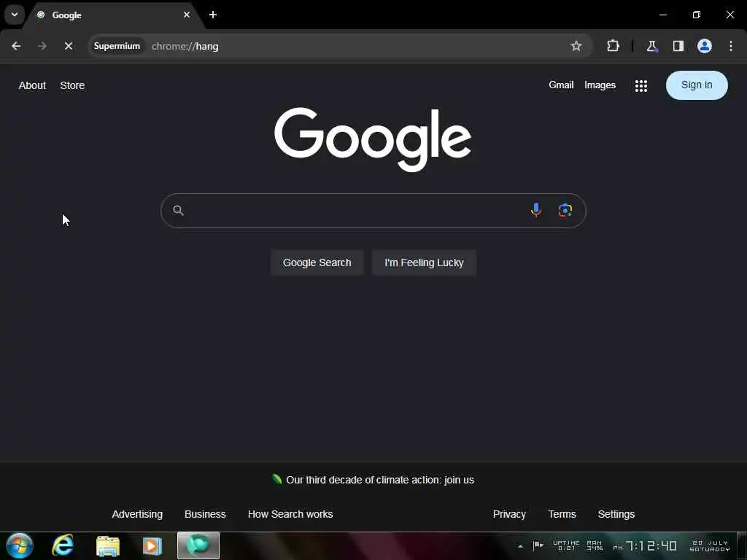Screen dimensions: 747x560
Task: Click the Uptime indicator in taskbar
Action: 566,545
